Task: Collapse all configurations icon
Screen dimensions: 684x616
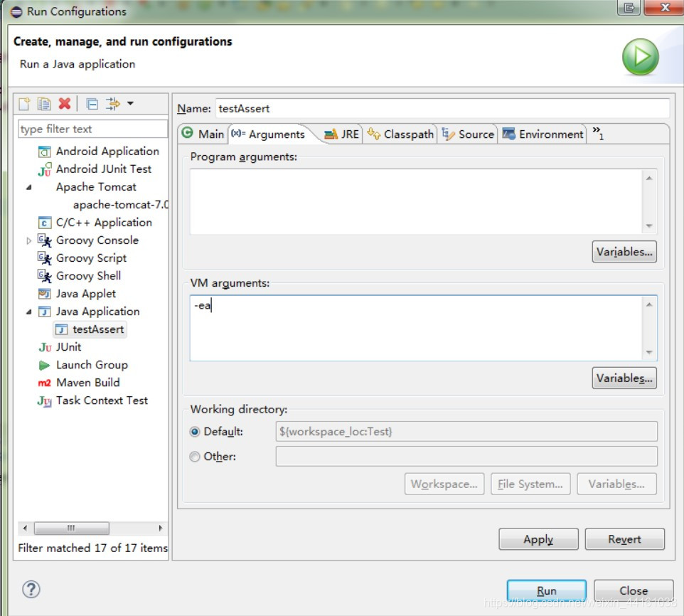Action: (x=92, y=104)
